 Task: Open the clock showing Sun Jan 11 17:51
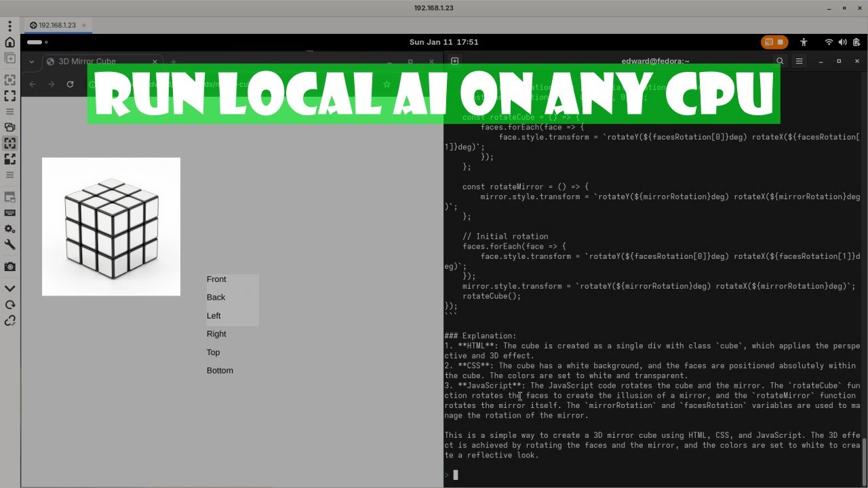[443, 42]
